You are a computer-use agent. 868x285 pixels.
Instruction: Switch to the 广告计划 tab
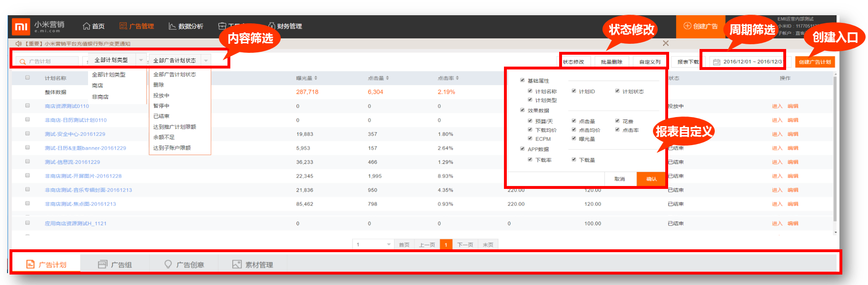point(46,265)
